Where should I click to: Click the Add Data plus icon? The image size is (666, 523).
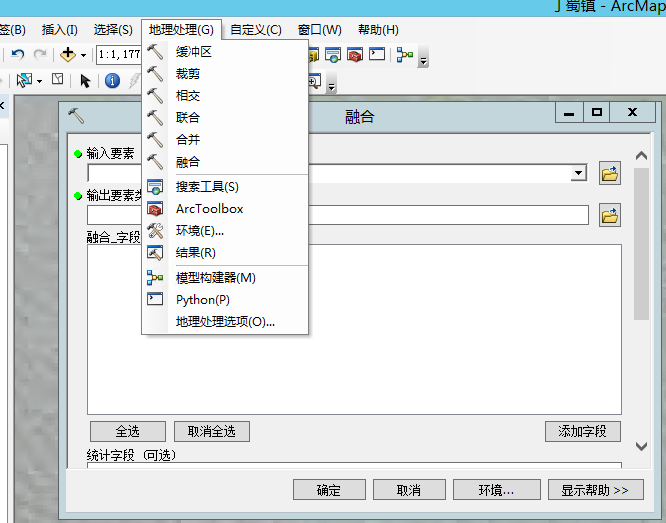(68, 54)
